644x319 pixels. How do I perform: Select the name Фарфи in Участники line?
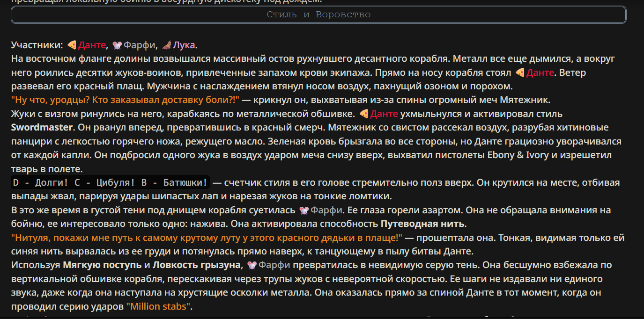[x=140, y=45]
